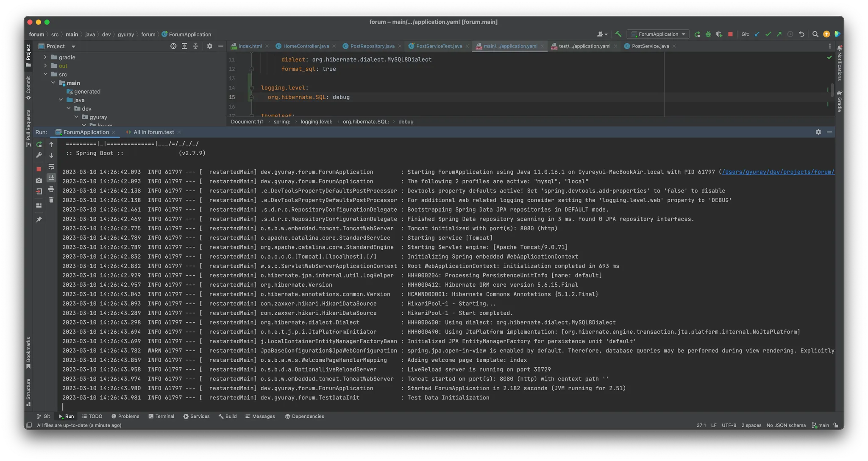Clear console using the trash icon
The image size is (868, 461).
[51, 200]
